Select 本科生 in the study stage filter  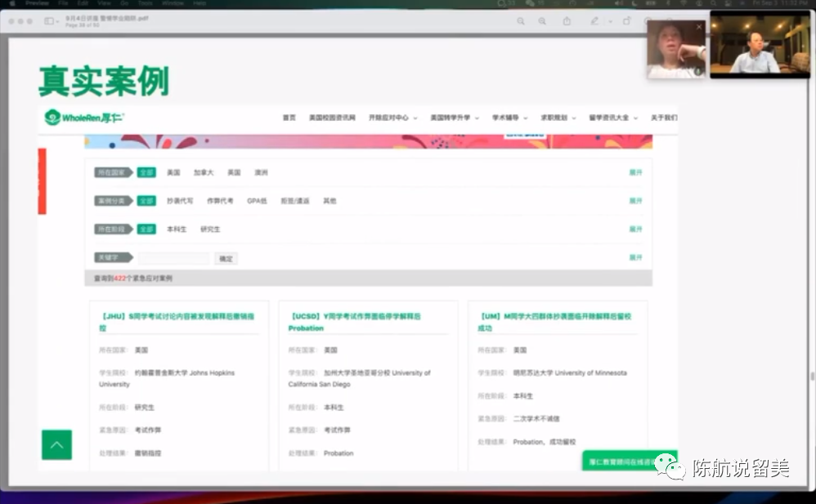point(177,230)
